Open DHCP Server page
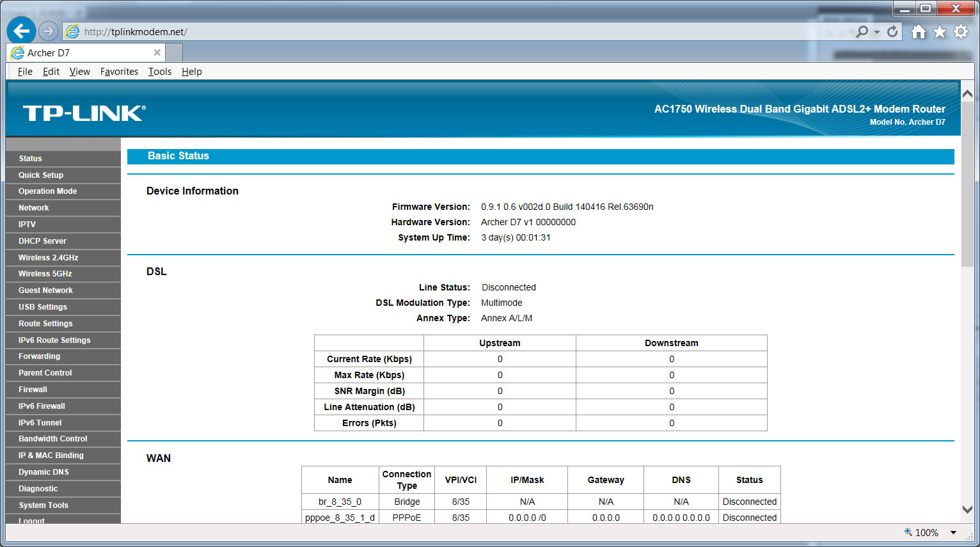This screenshot has width=980, height=547. pyautogui.click(x=63, y=241)
